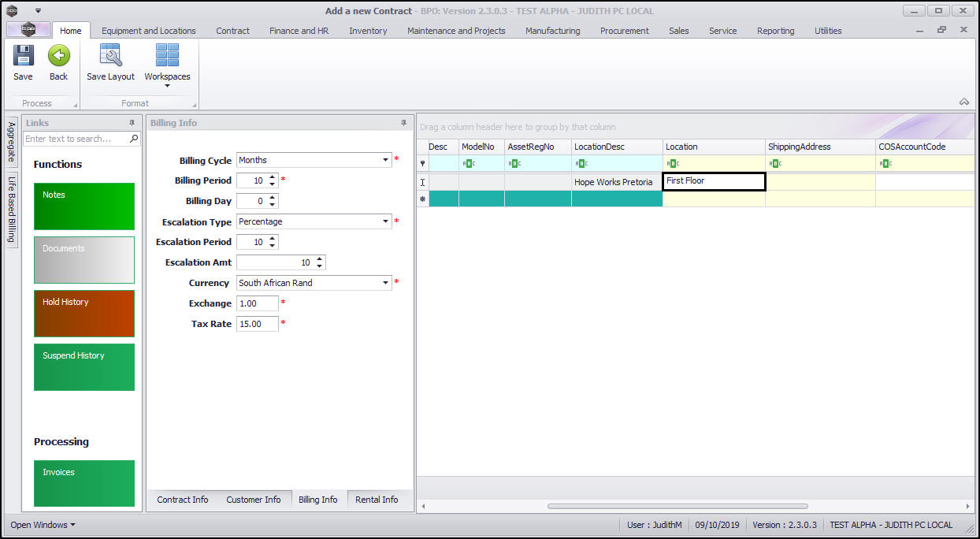Click the ShippingAddress column filter icon

(x=774, y=164)
